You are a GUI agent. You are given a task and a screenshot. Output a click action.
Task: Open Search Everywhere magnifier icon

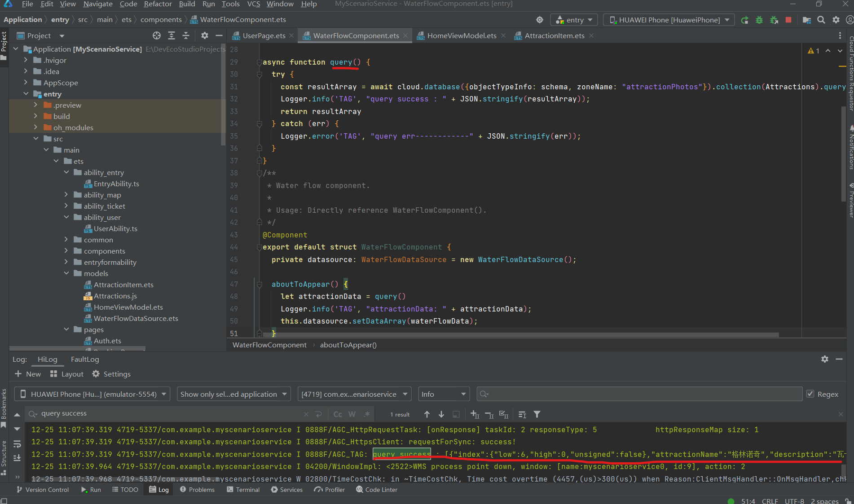click(821, 20)
